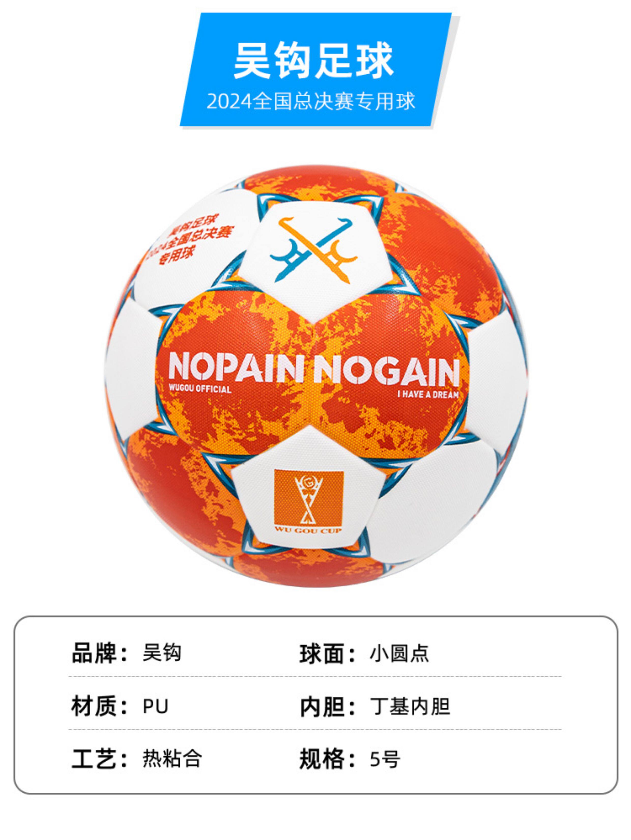The image size is (631, 840).
Task: Click the WUGOU OFFICIAL small text
Action: click(x=200, y=388)
